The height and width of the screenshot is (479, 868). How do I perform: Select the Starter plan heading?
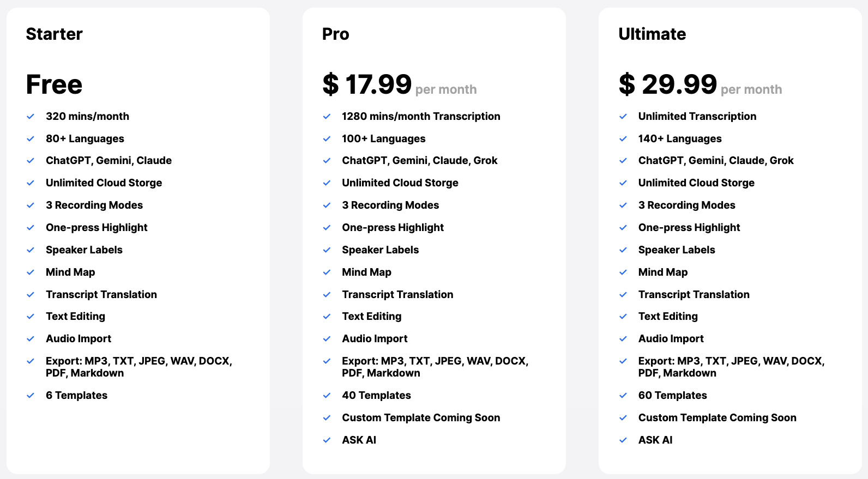click(x=55, y=34)
